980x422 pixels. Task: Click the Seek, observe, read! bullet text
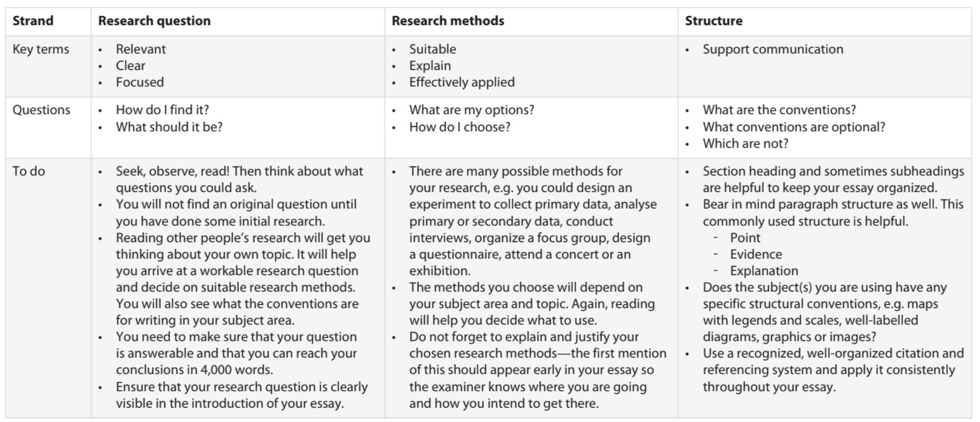click(x=239, y=179)
